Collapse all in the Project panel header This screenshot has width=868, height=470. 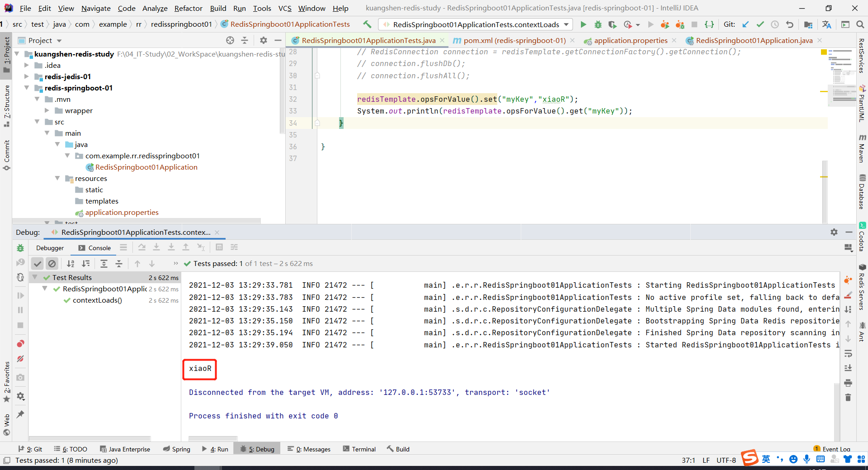[x=245, y=40]
